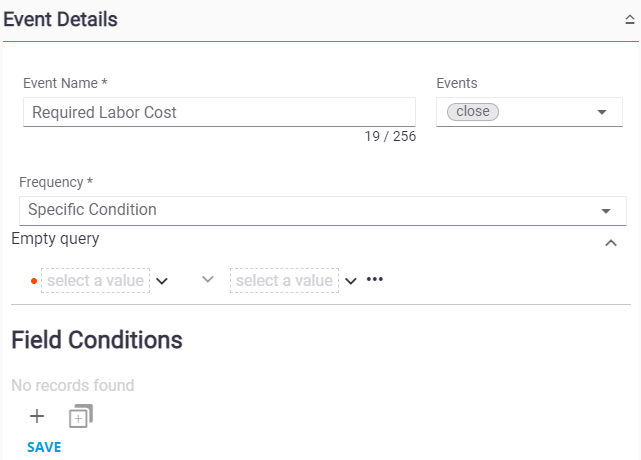Viewport: 641px width, 460px height.
Task: Click the 'Specific Condition' frequency field
Action: point(300,210)
